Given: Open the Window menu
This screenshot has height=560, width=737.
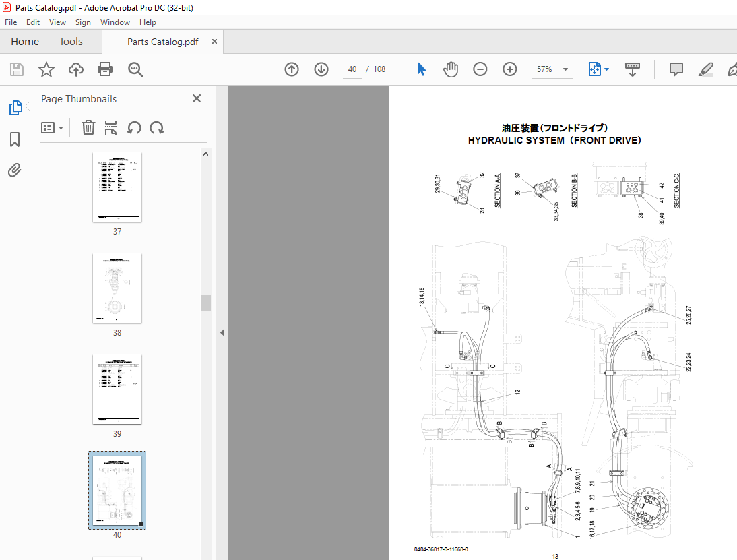Looking at the screenshot, I should pos(115,22).
